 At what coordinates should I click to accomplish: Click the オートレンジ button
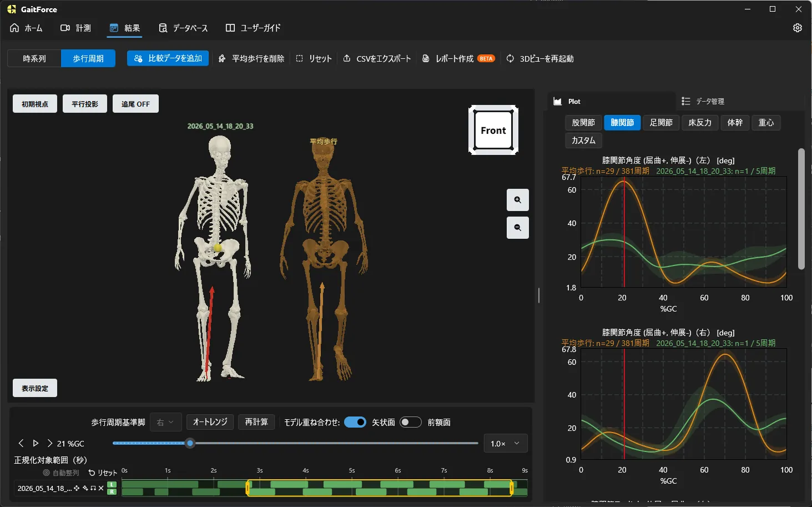210,422
